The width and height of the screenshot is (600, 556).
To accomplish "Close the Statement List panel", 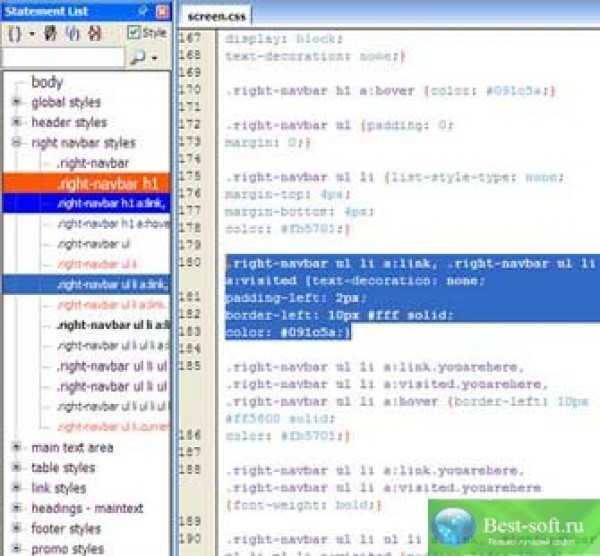I will [162, 11].
